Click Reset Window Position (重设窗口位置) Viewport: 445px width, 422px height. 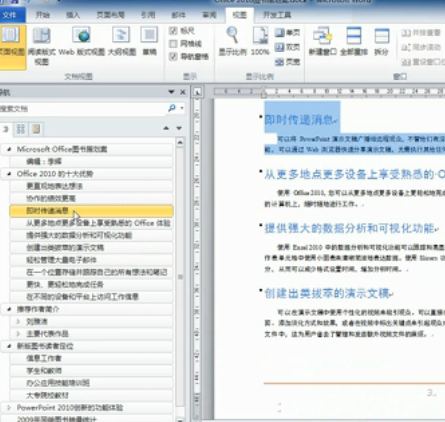[x=423, y=62]
